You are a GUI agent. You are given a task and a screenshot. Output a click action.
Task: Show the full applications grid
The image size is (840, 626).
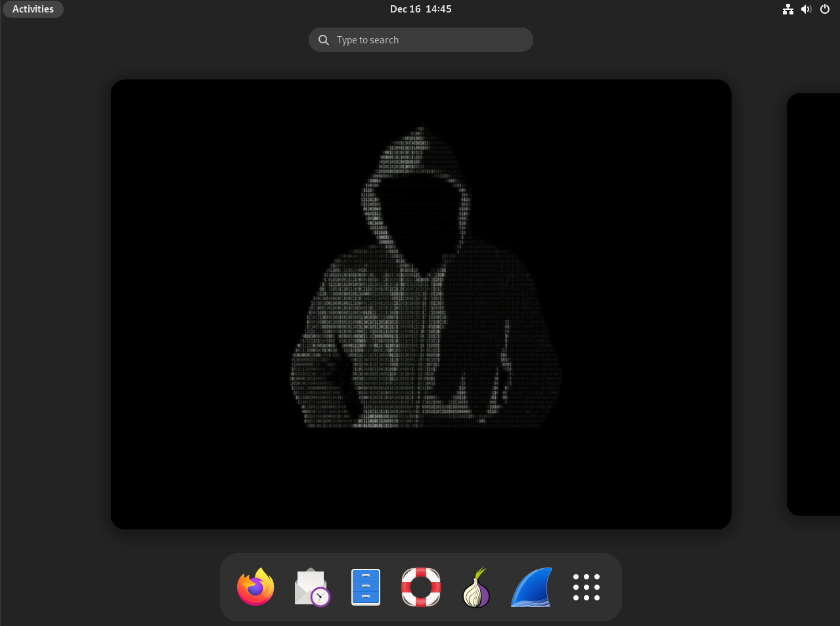[586, 587]
